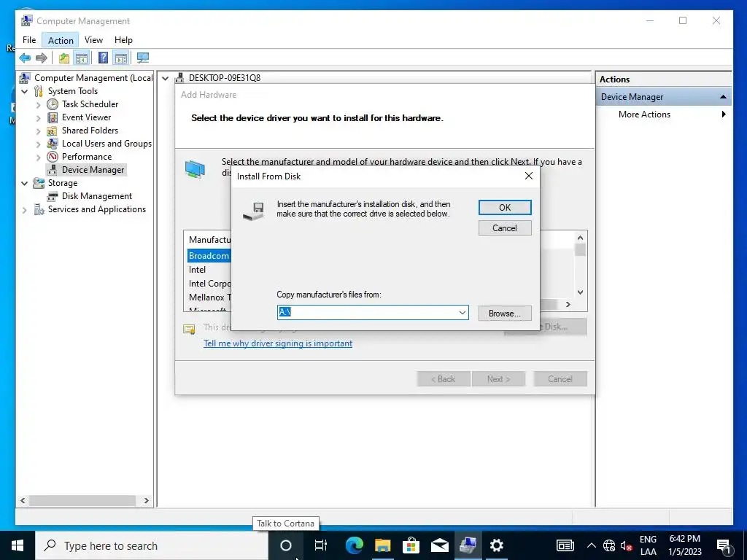Toggle Show/Hide Console Tree toolbar icon

pos(82,58)
